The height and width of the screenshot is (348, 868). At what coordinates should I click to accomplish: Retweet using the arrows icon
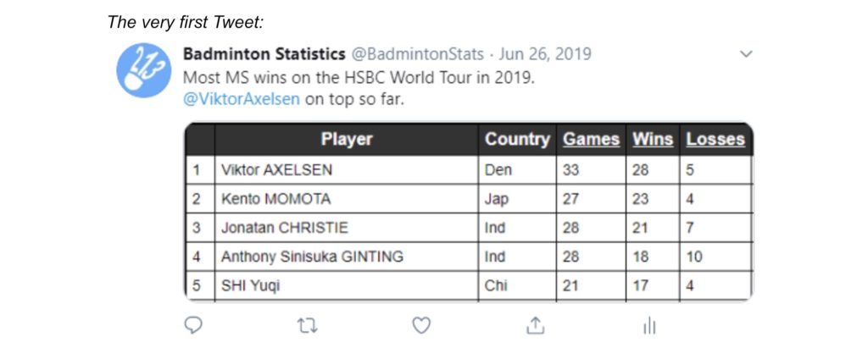coord(307,325)
